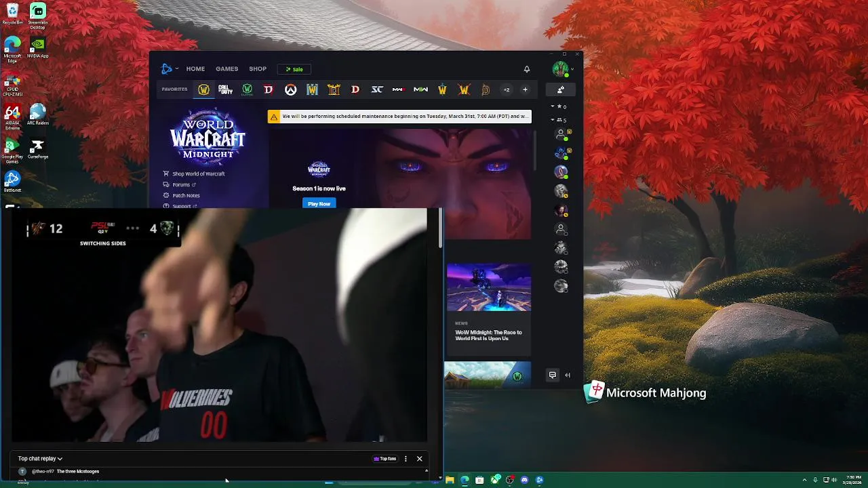Open taskbar clock and date
This screenshot has height=488, width=868.
pos(853,480)
